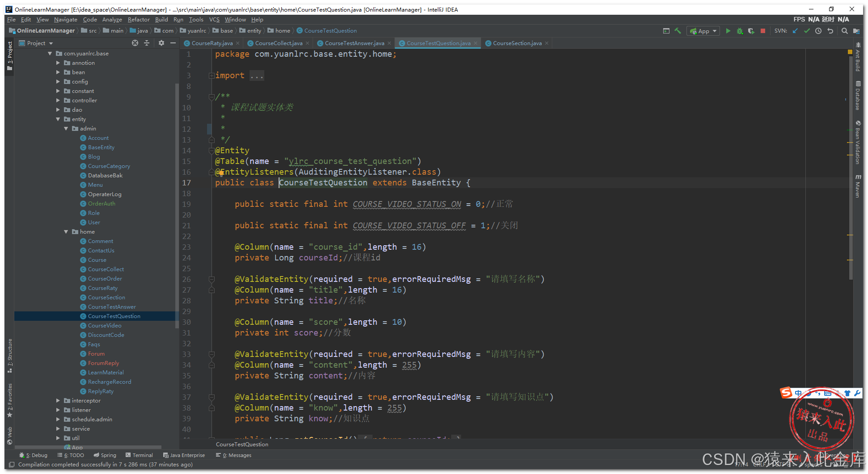This screenshot has width=868, height=474.
Task: Open the App run configuration dropdown
Action: tap(704, 31)
